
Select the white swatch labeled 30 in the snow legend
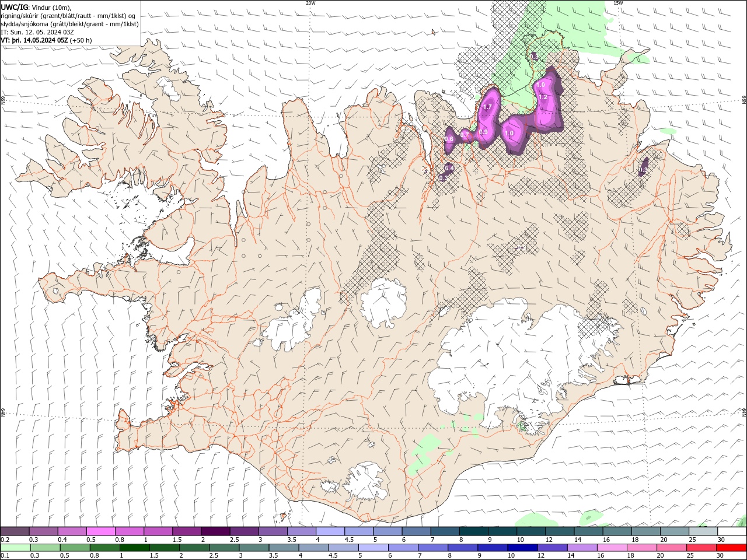pos(732,531)
